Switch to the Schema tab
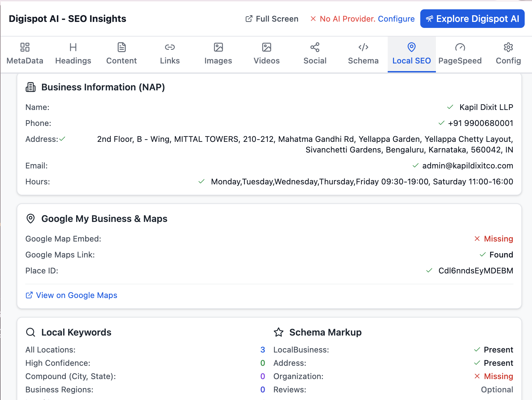This screenshot has height=400, width=532. pos(363,54)
